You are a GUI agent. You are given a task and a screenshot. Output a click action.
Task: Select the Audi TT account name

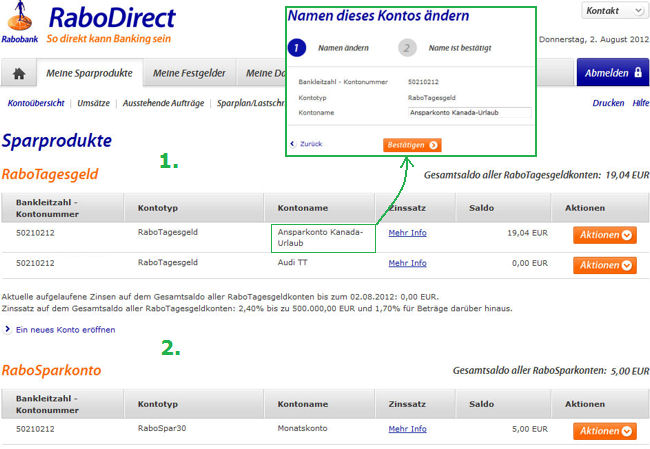[x=292, y=262]
